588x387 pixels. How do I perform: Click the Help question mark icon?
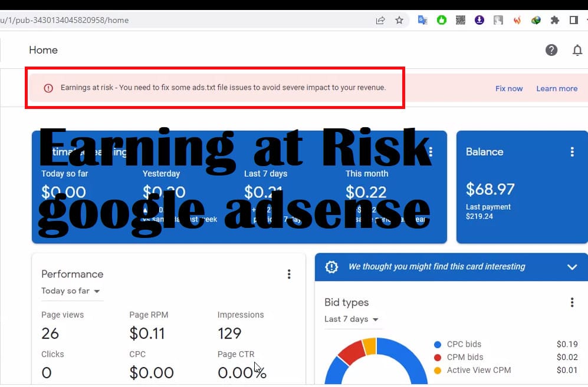(551, 50)
